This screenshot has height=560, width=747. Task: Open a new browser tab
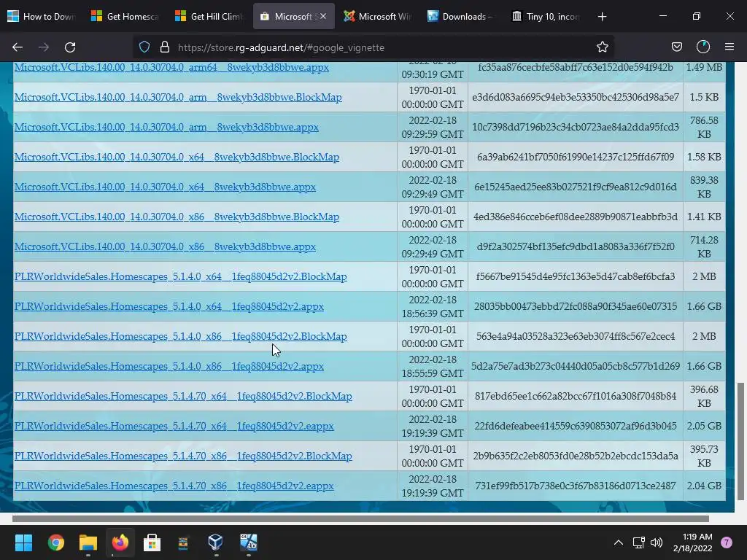pyautogui.click(x=602, y=17)
